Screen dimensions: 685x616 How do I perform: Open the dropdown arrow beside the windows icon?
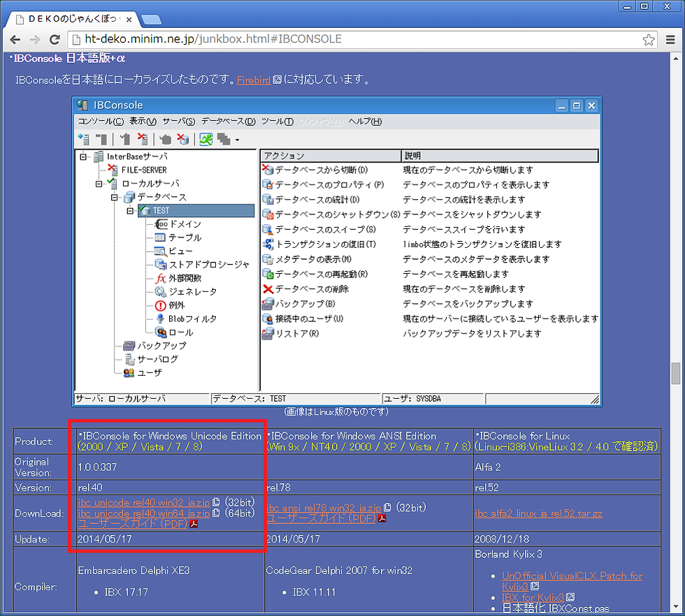[x=237, y=140]
